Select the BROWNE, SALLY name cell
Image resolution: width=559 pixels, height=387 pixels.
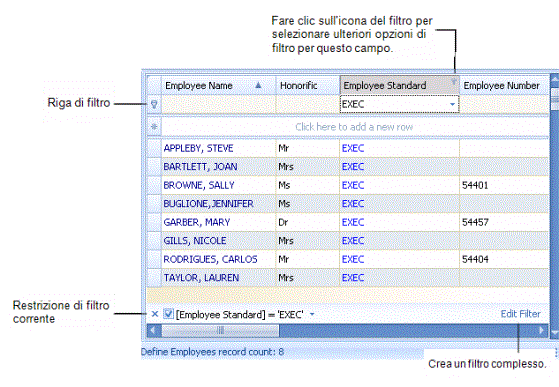click(219, 185)
